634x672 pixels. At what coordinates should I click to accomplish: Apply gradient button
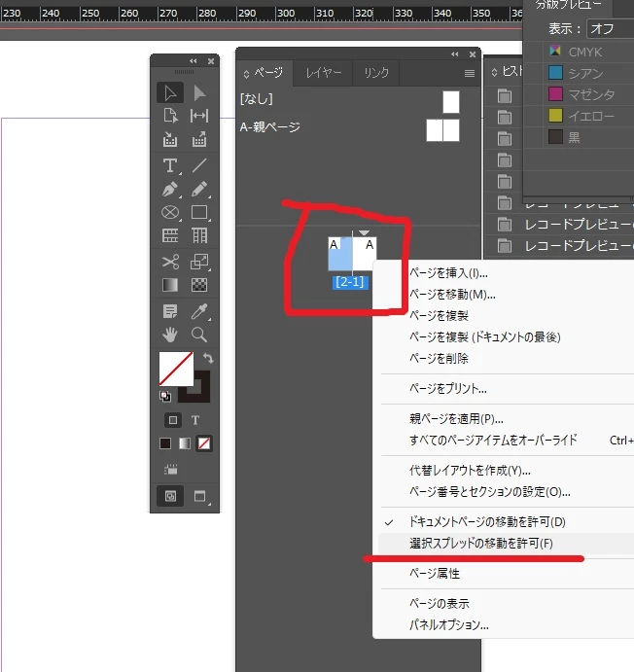tap(185, 443)
